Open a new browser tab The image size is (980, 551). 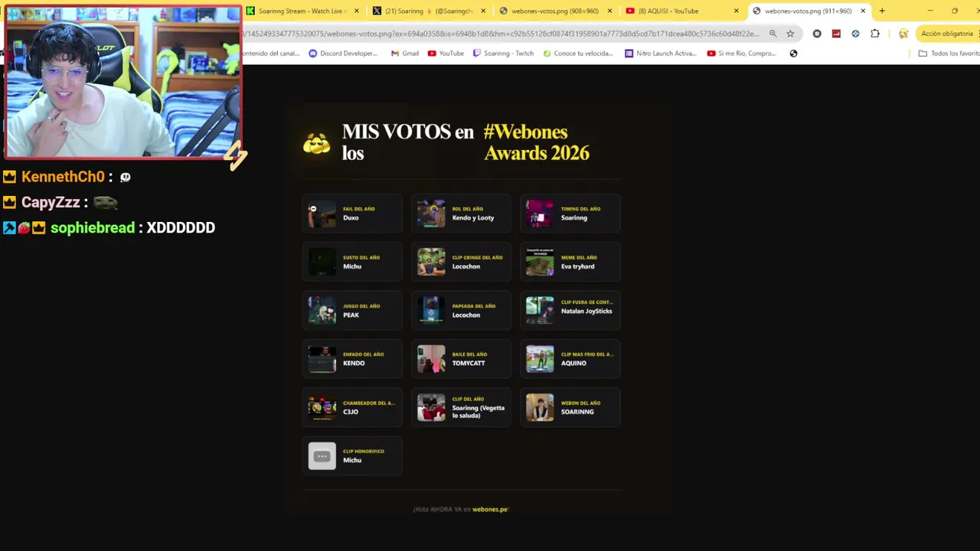882,11
